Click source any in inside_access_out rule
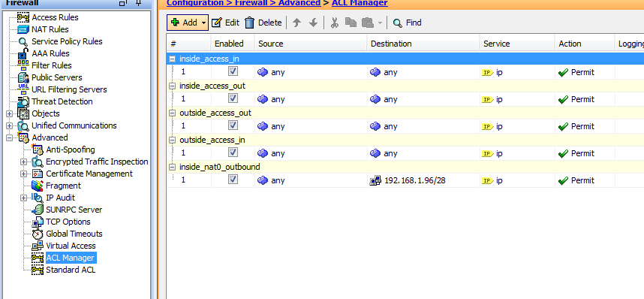The width and height of the screenshot is (644, 299). (271, 99)
